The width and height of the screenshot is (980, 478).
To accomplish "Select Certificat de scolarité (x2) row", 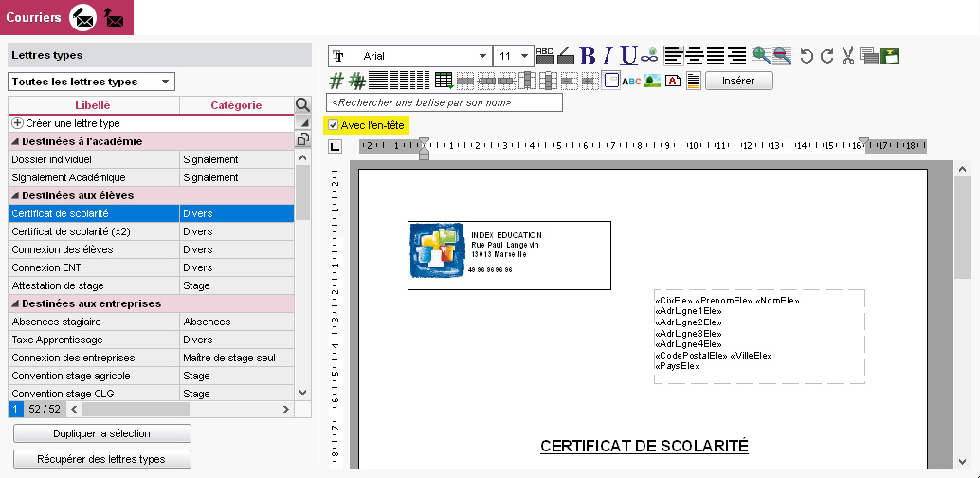I will point(151,231).
